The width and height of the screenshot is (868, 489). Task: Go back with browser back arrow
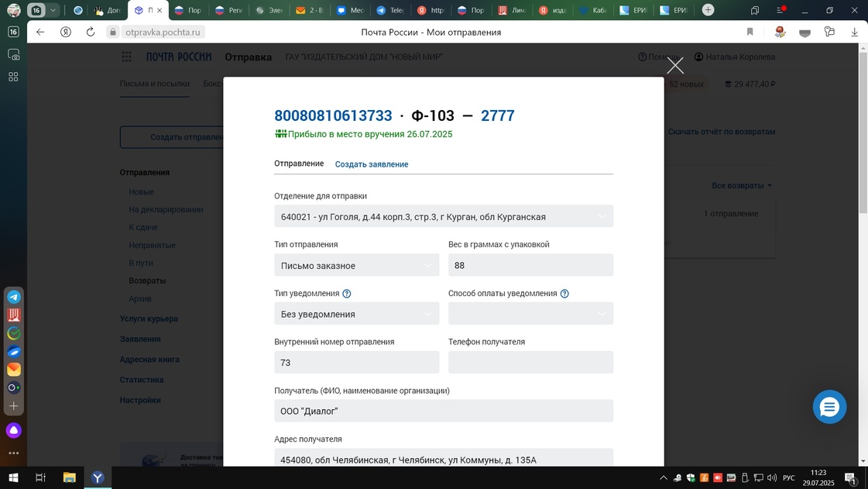(x=40, y=32)
